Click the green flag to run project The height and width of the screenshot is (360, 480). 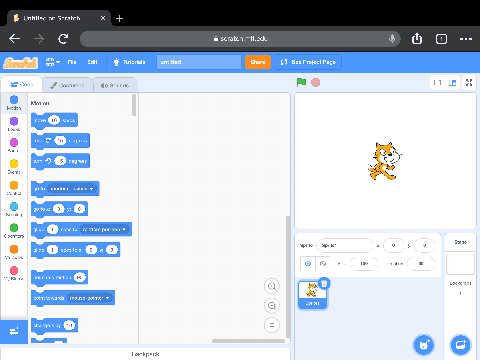pos(301,82)
